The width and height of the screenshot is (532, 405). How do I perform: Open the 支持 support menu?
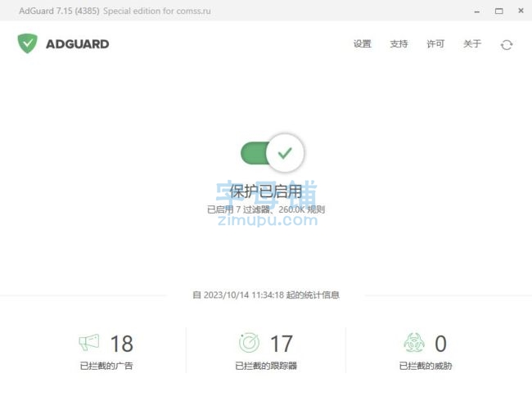click(x=399, y=43)
